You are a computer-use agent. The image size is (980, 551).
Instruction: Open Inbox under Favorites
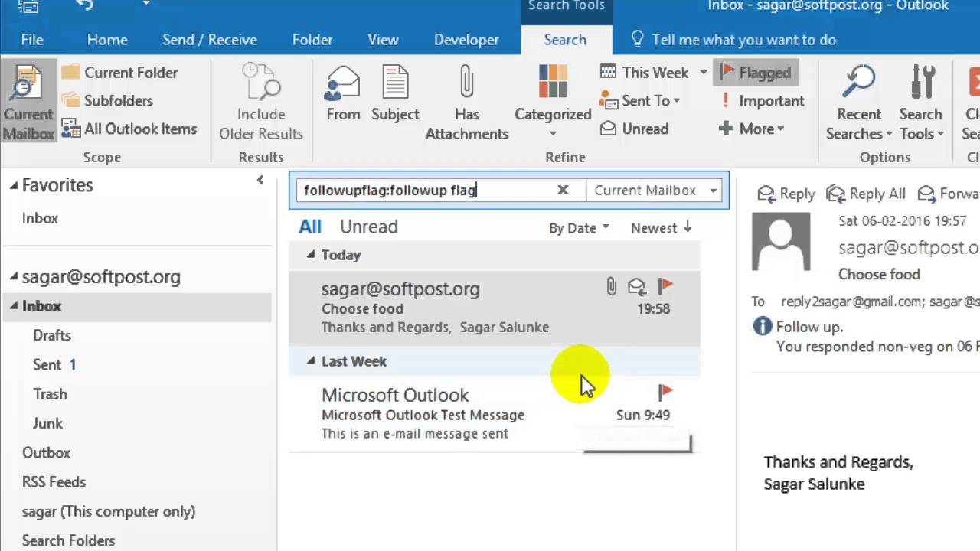[x=40, y=218]
